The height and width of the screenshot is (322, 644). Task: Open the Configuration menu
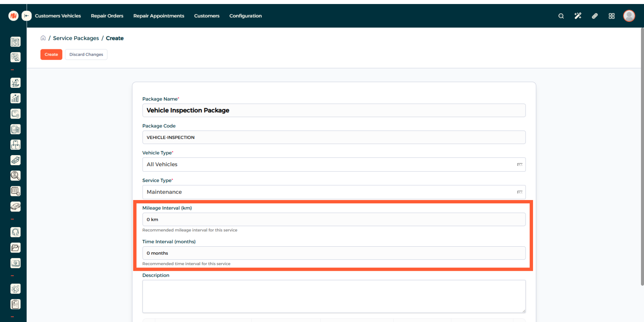(x=245, y=16)
